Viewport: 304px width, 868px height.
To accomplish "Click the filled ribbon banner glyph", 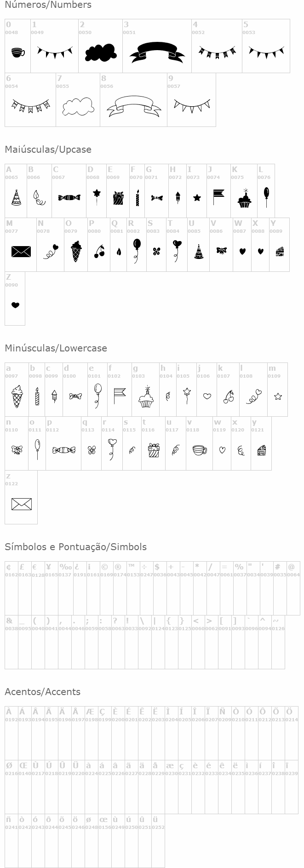I will point(157,52).
